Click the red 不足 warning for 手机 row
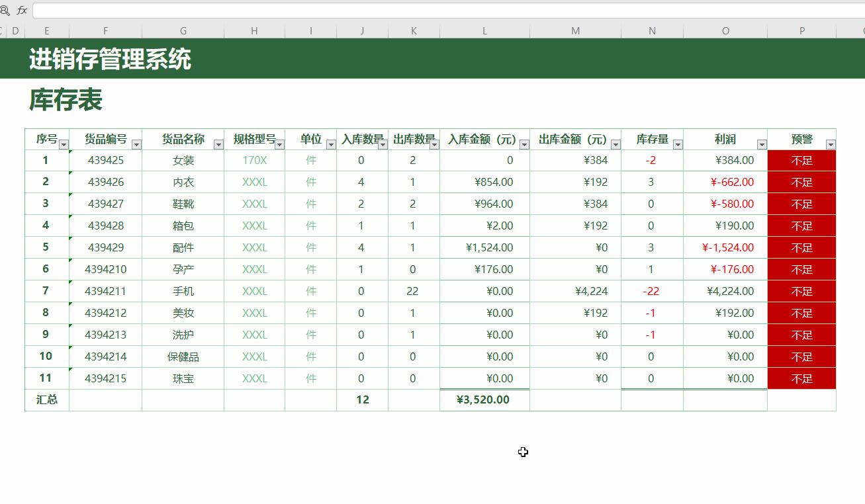This screenshot has height=504, width=865. (801, 291)
